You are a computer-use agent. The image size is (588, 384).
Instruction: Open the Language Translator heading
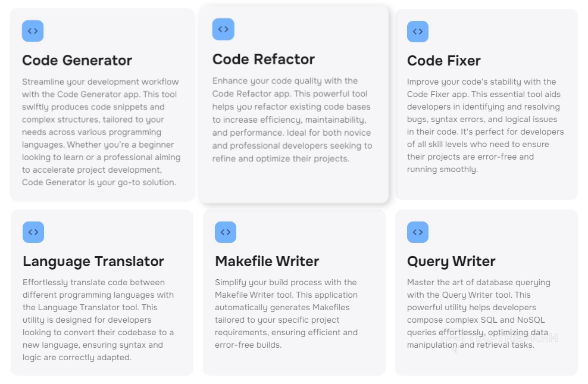pos(93,261)
